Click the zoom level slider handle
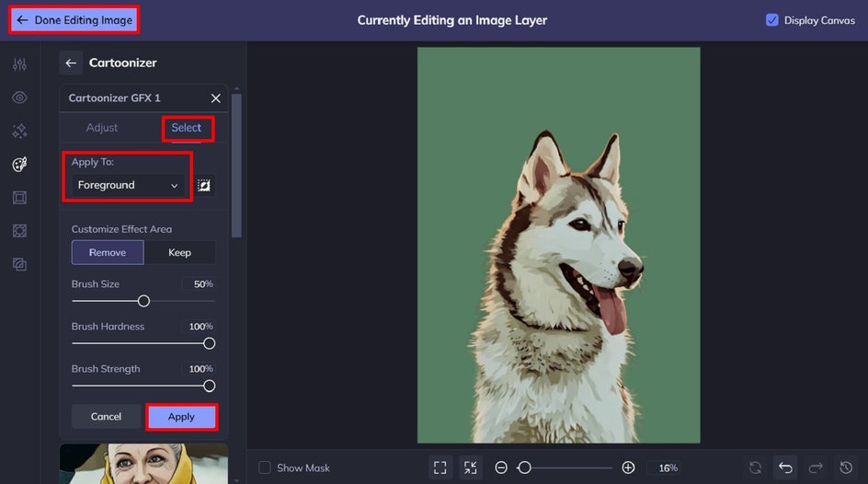The height and width of the screenshot is (484, 868). click(524, 468)
